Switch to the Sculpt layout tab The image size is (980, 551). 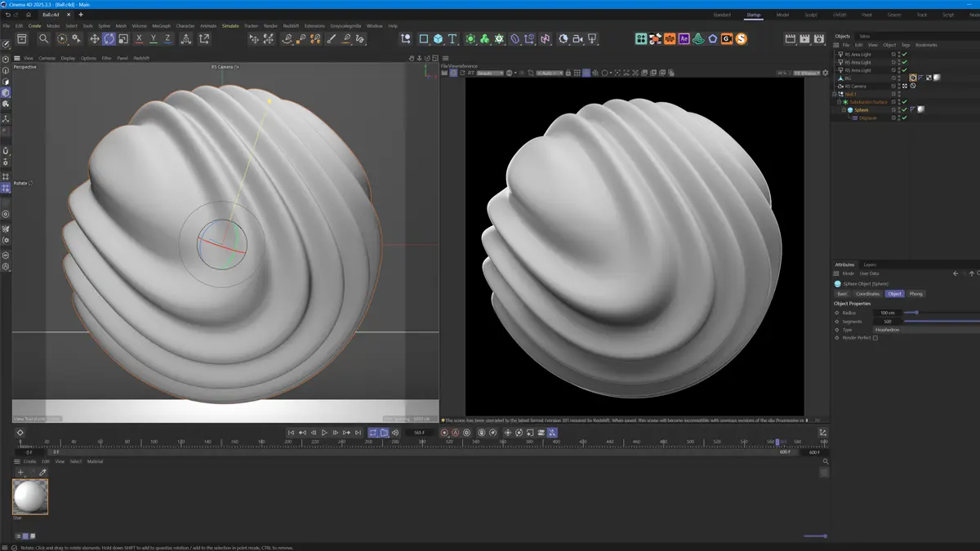[811, 15]
